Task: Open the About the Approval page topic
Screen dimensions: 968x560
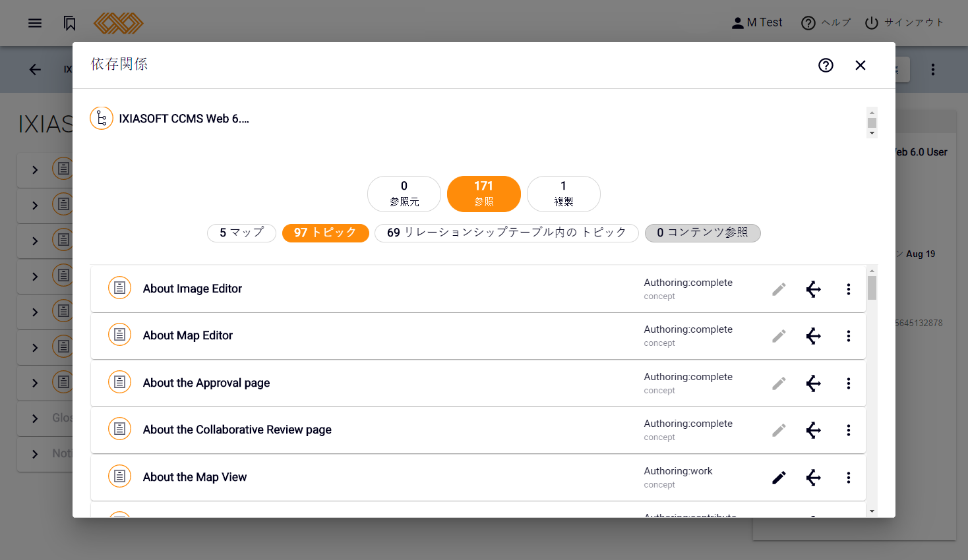Action: 206,383
